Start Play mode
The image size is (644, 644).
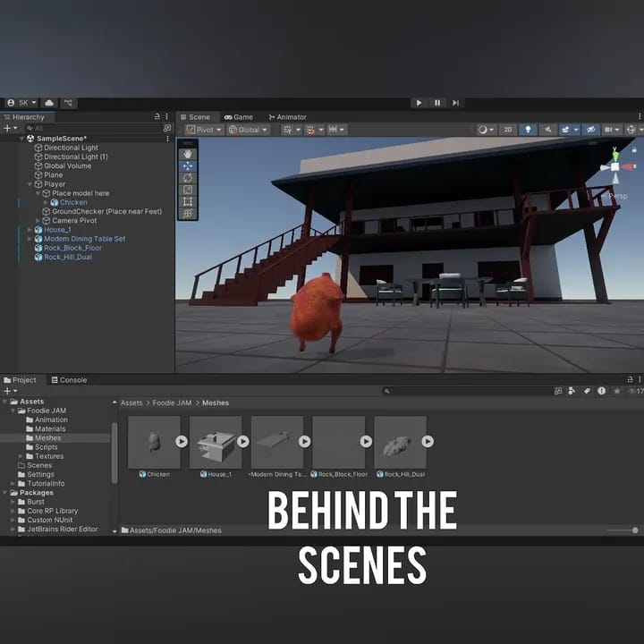[419, 103]
